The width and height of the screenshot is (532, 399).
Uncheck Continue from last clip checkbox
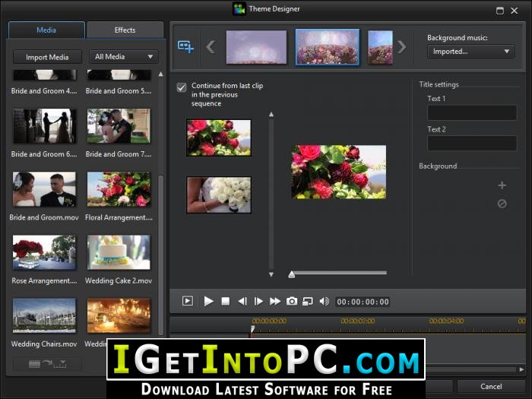182,87
